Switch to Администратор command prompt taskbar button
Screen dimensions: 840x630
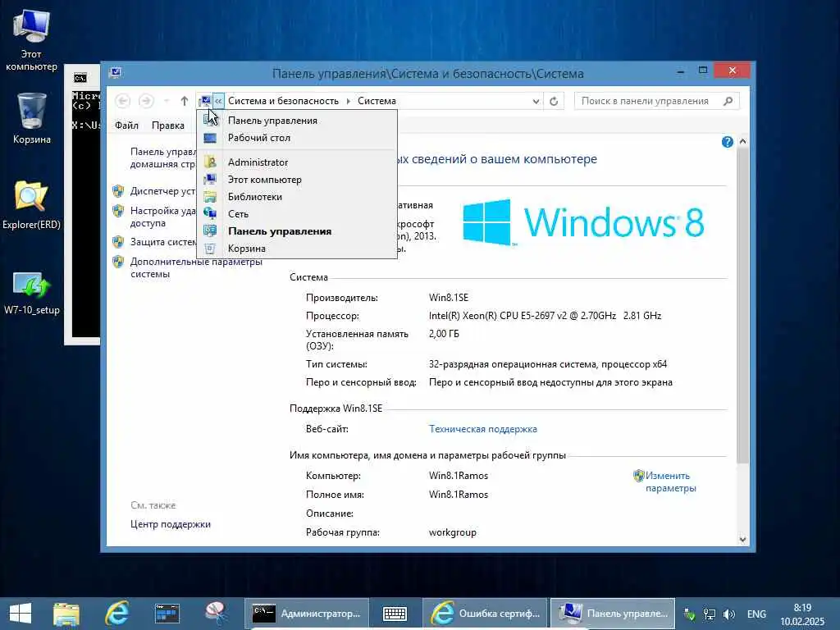click(x=307, y=614)
